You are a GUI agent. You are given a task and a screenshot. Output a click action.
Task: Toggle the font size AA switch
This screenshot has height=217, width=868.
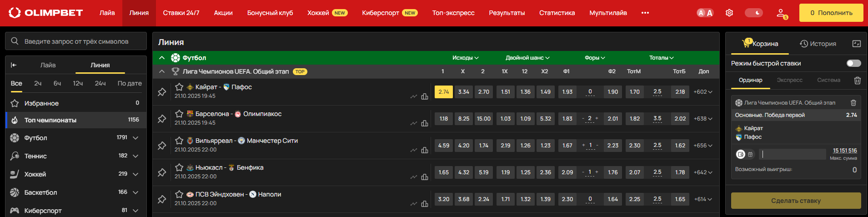tap(705, 13)
